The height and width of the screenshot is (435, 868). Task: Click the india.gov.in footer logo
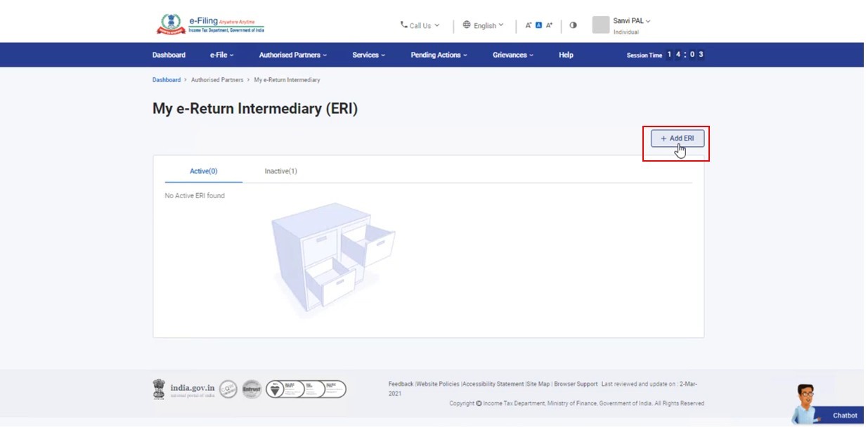184,389
